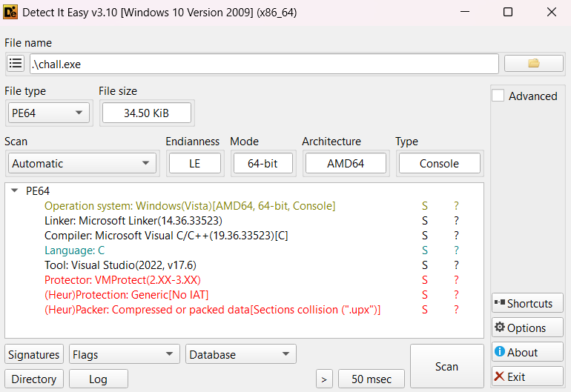Start the scan with Scan button
This screenshot has width=571, height=392.
click(x=446, y=366)
